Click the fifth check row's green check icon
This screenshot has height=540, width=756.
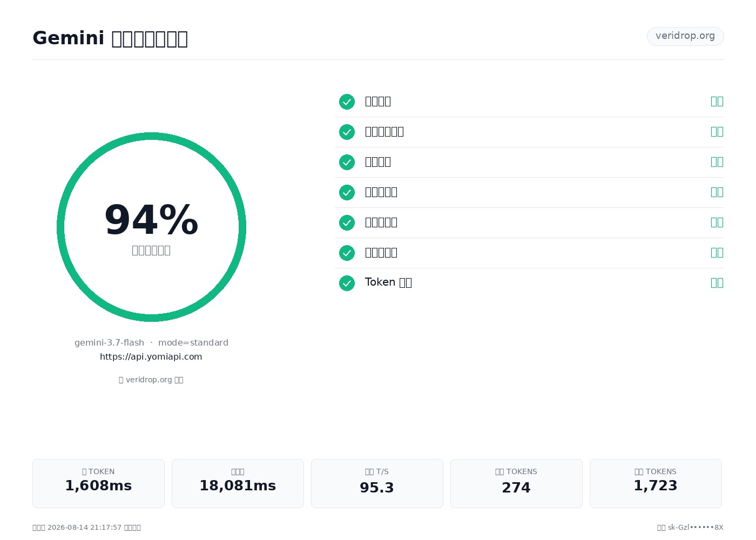click(x=347, y=222)
